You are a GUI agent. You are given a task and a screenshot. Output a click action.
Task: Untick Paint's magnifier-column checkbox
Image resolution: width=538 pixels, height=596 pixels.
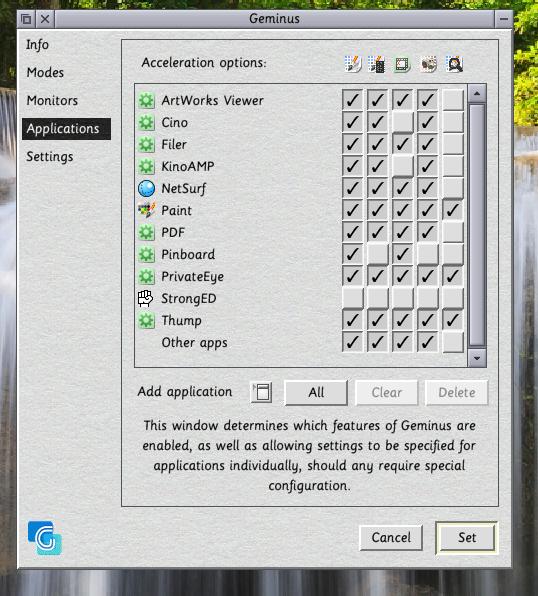(x=452, y=210)
